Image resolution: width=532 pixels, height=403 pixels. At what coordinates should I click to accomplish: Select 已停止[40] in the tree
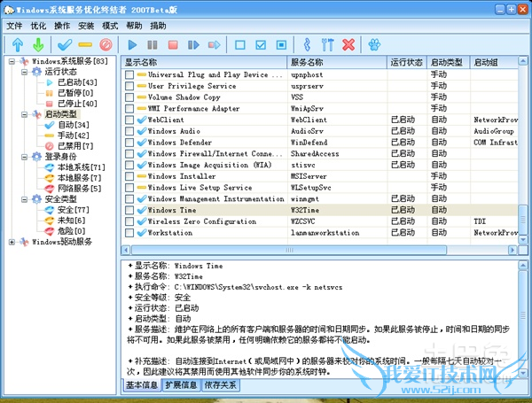[77, 104]
